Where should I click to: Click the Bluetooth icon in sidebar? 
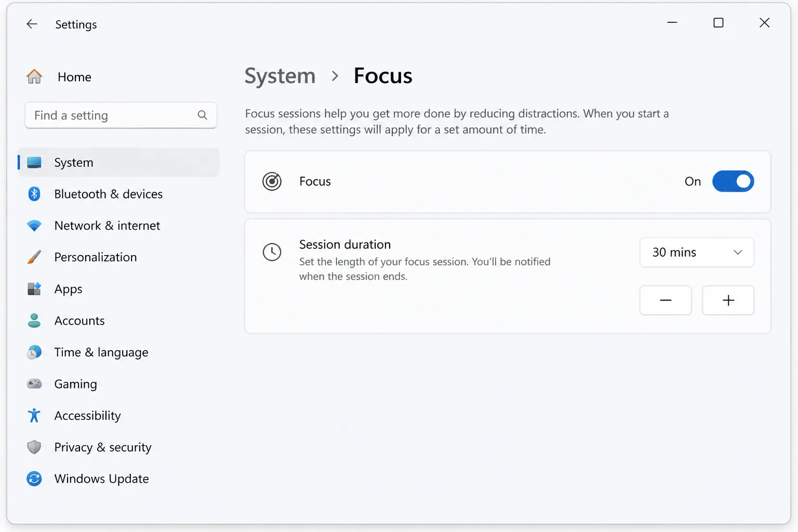34,194
